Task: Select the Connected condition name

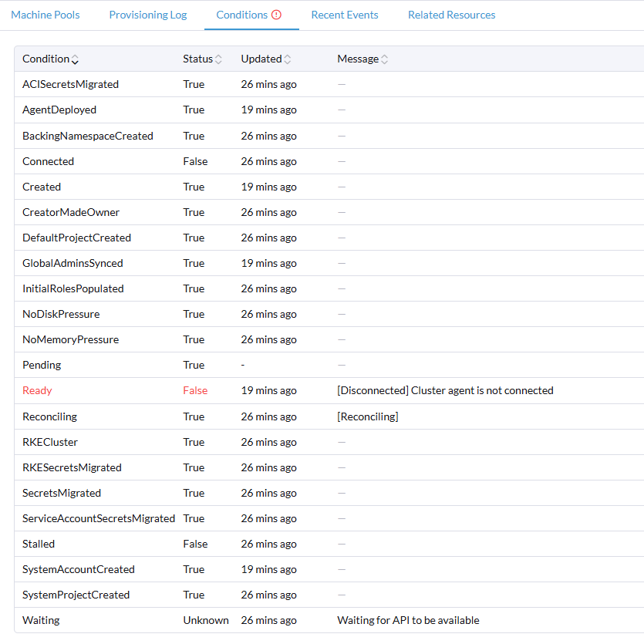Action: pos(48,161)
